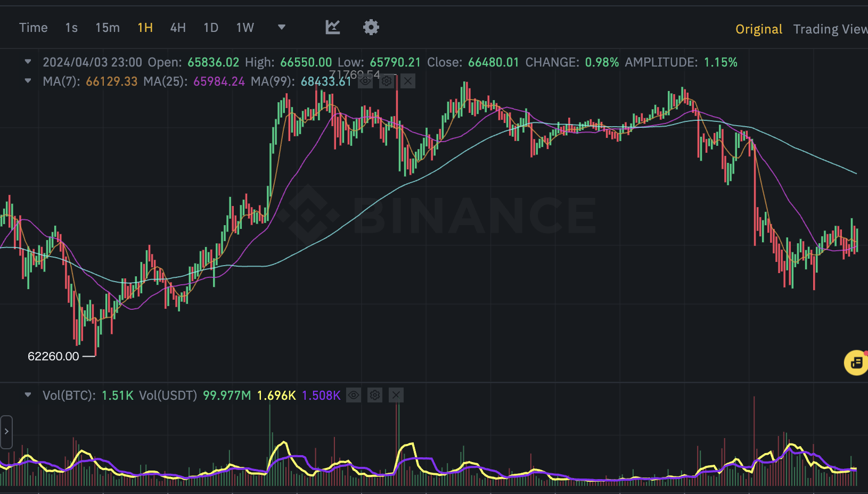
Task: Select the 1s time interval
Action: (x=71, y=28)
